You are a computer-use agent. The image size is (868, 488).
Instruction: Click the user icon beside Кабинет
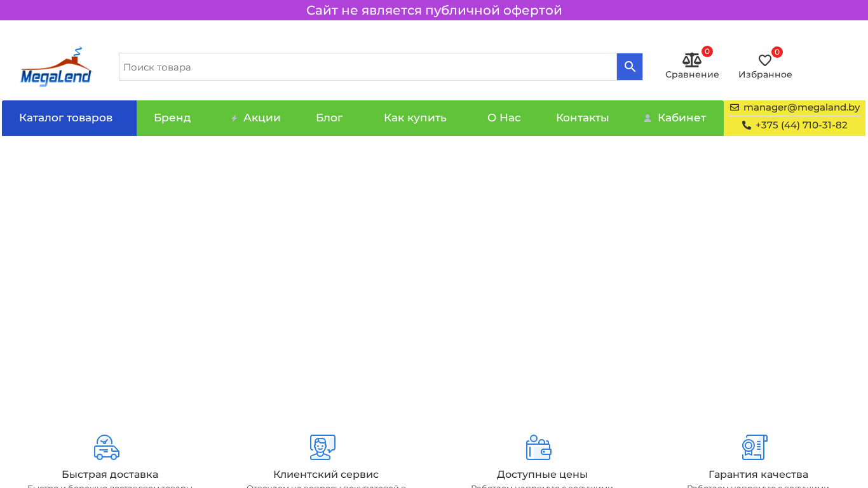(648, 118)
